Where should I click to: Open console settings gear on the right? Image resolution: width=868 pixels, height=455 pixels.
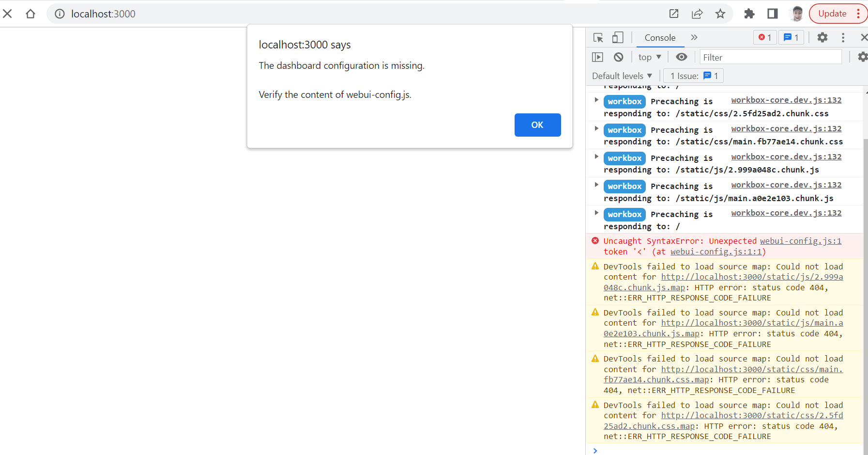(862, 57)
